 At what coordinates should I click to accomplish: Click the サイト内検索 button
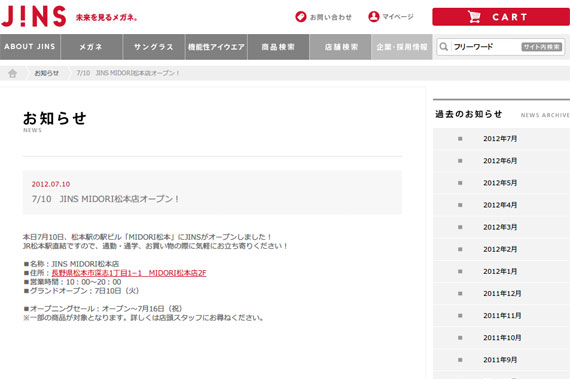coord(542,47)
